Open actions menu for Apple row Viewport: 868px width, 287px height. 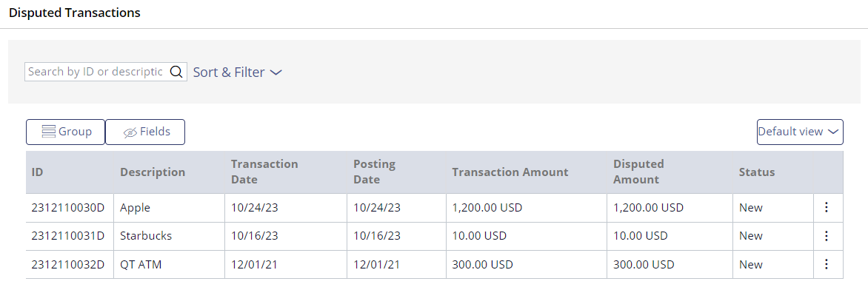coord(827,207)
